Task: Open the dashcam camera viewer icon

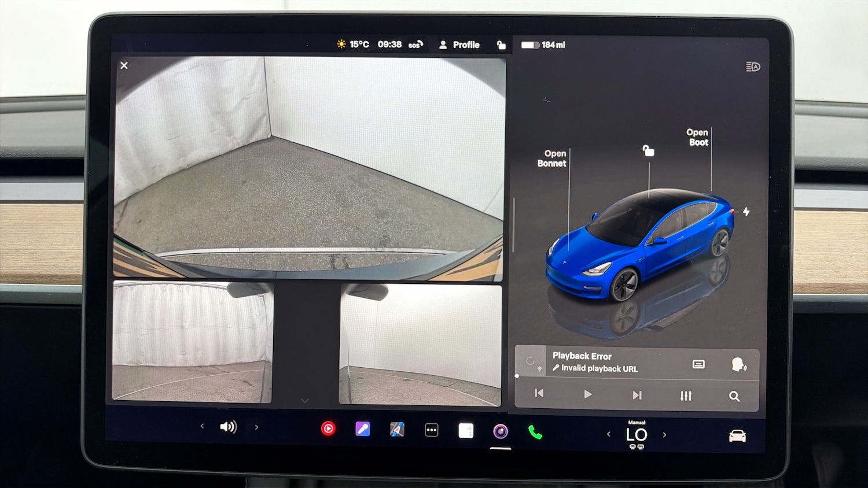Action: [x=500, y=430]
